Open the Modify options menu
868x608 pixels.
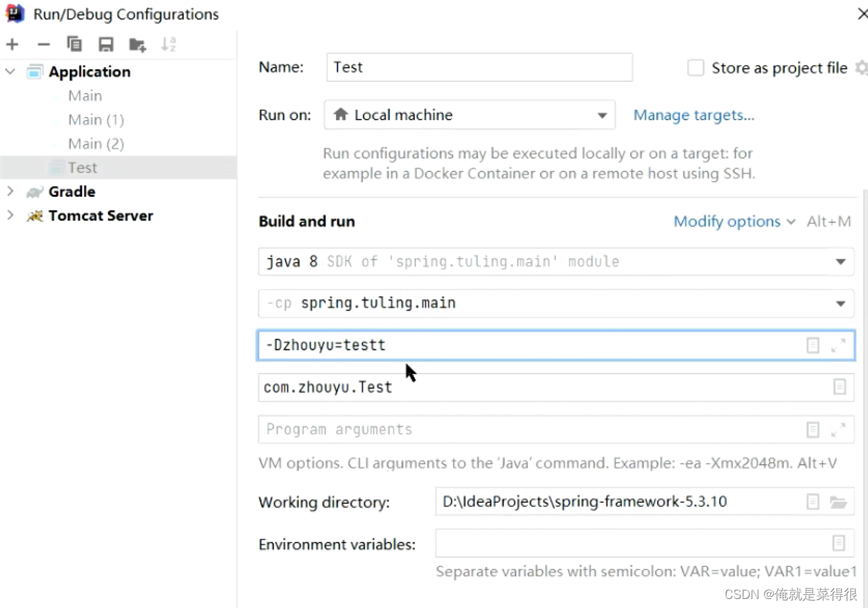(x=735, y=222)
